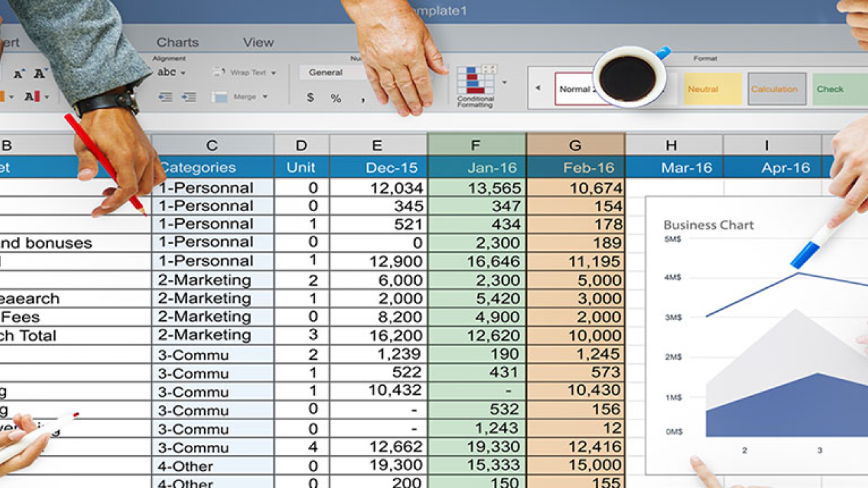Toggle abc text orientation option
Image resolution: width=868 pixels, height=488 pixels.
(165, 72)
